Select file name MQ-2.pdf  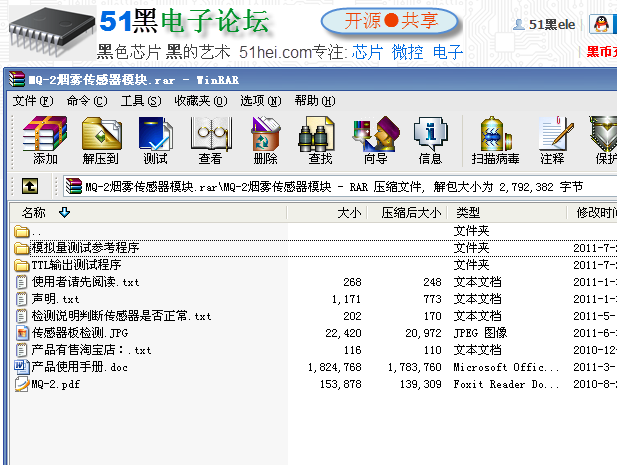[55, 384]
